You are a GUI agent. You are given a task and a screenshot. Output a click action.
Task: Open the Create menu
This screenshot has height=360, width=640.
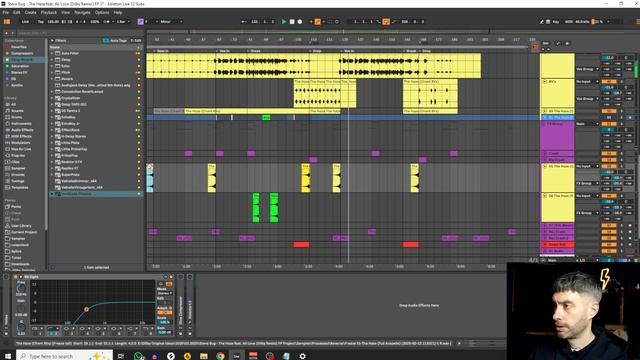pos(31,13)
